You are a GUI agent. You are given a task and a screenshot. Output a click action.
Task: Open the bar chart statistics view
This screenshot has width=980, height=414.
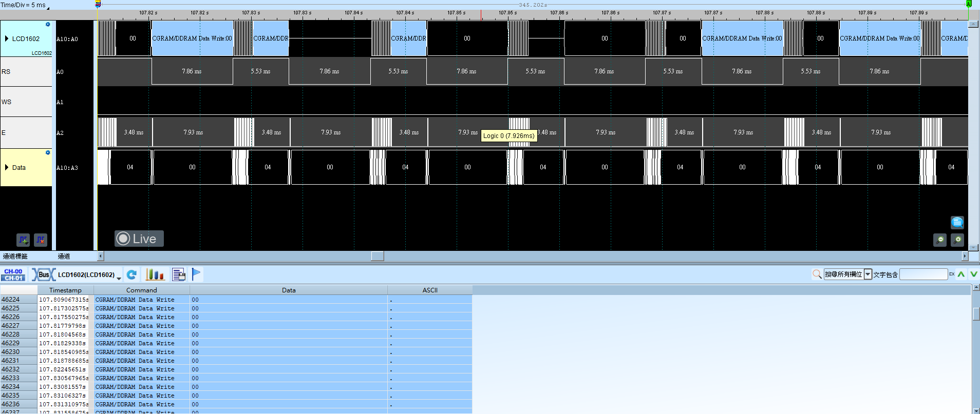pos(155,274)
